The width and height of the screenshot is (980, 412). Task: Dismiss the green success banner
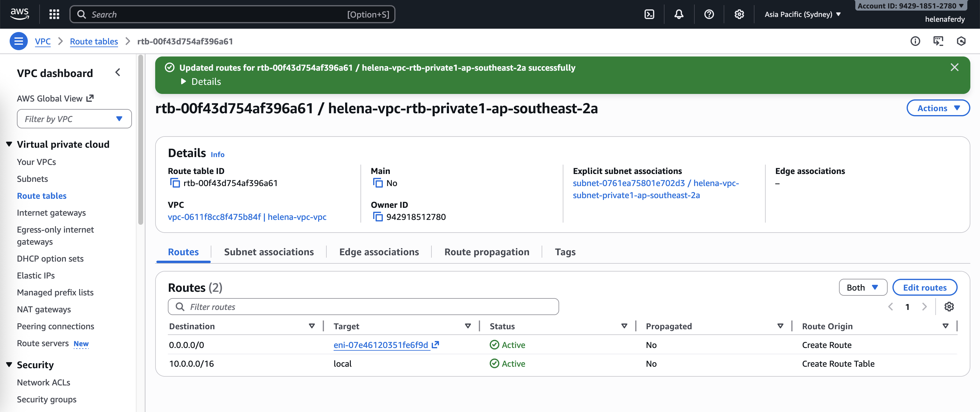(954, 67)
